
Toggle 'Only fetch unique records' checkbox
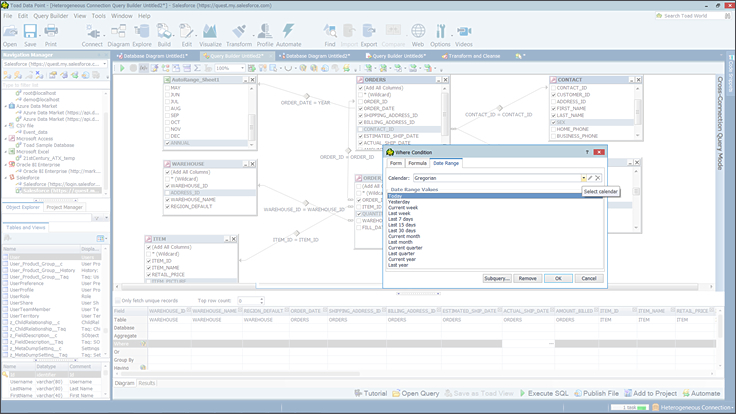pyautogui.click(x=116, y=300)
